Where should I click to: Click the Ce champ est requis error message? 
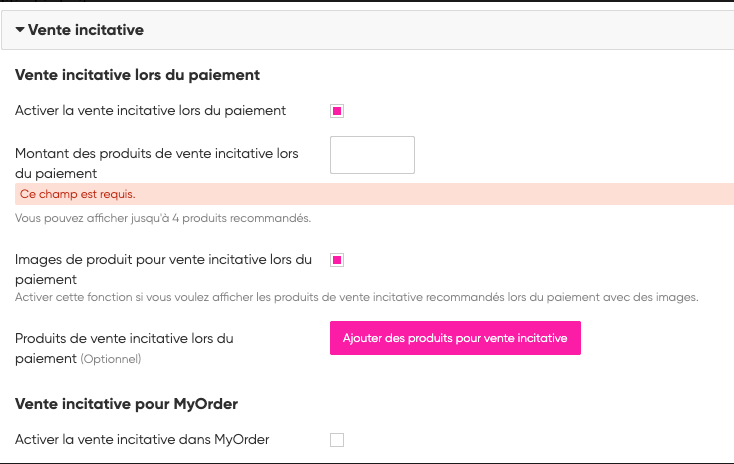(77, 194)
